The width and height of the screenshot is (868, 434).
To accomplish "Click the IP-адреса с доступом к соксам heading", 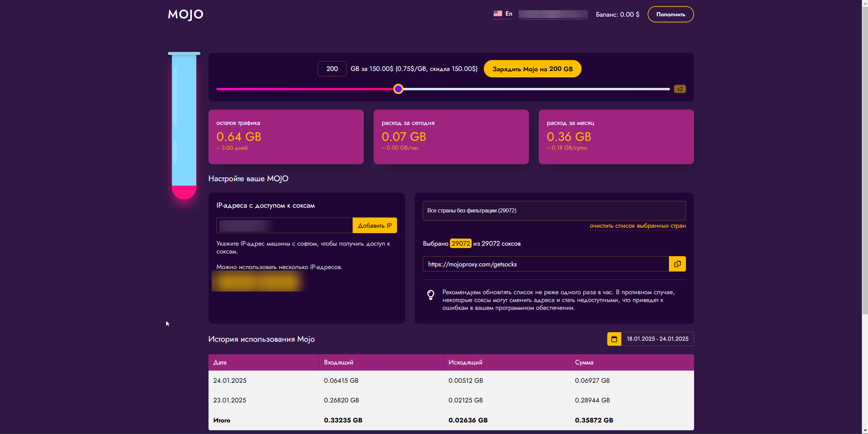I will [x=265, y=206].
